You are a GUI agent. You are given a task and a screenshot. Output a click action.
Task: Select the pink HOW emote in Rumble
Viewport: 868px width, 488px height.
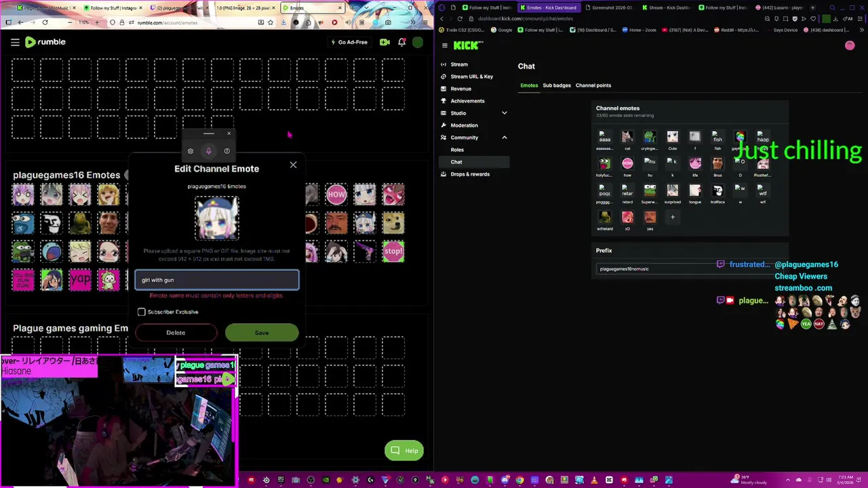point(336,195)
